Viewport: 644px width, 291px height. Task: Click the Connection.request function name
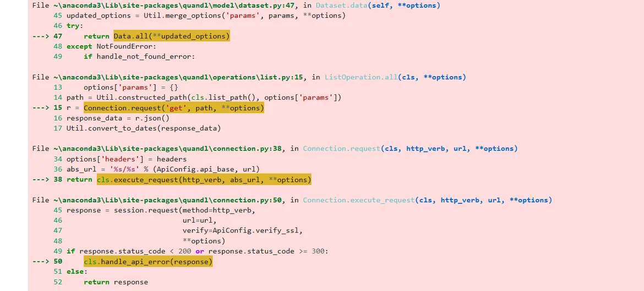[x=341, y=149]
